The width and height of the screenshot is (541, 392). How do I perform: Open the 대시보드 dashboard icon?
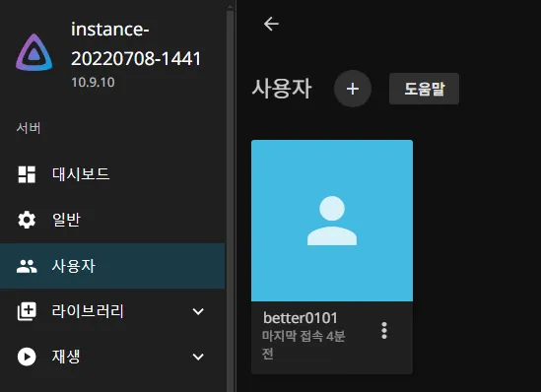(x=27, y=174)
